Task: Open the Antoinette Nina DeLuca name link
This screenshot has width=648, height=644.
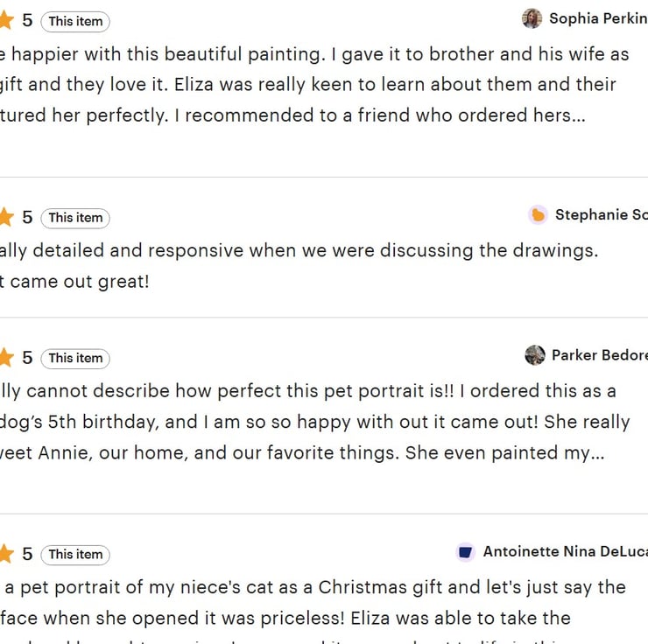Action: [x=565, y=551]
